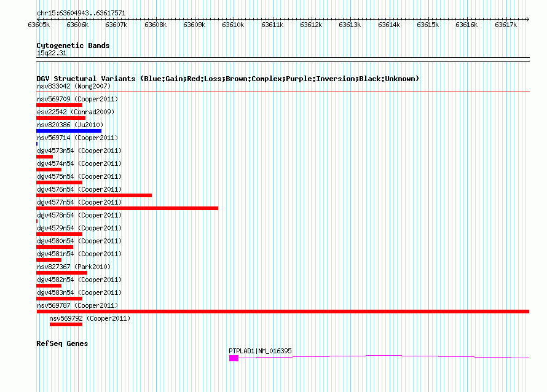Select the nsv827367 red loss bar
The height and width of the screenshot is (392, 547).
[61, 273]
